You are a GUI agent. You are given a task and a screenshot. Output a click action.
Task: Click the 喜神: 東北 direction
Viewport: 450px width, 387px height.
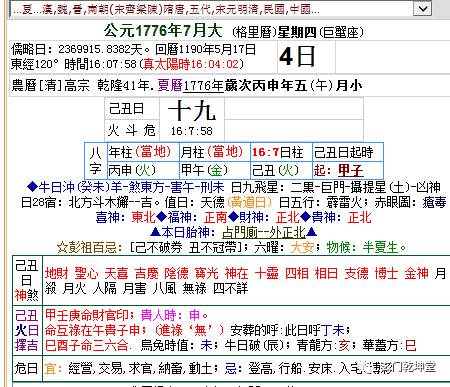coord(126,218)
